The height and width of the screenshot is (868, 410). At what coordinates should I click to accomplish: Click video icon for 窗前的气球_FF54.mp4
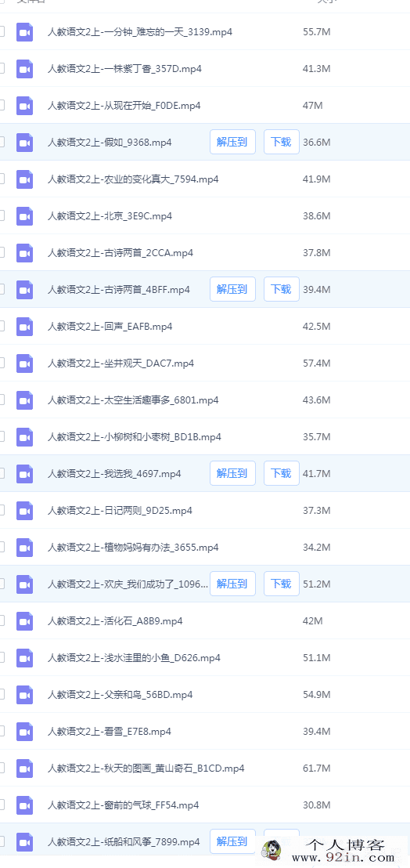(x=25, y=805)
